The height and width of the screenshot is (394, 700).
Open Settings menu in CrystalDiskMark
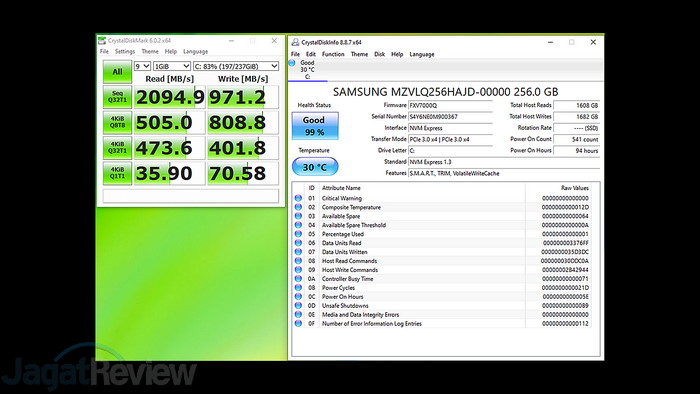(x=125, y=52)
